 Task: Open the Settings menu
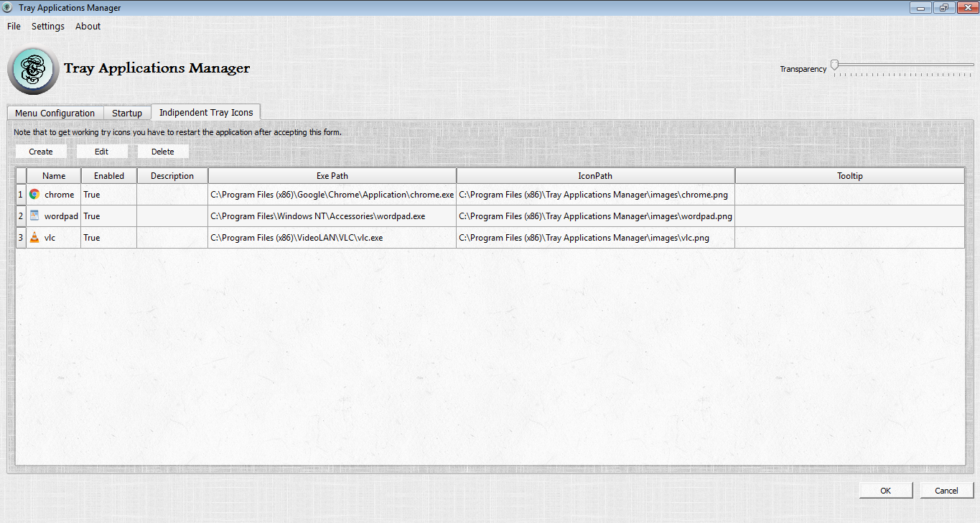pyautogui.click(x=47, y=26)
